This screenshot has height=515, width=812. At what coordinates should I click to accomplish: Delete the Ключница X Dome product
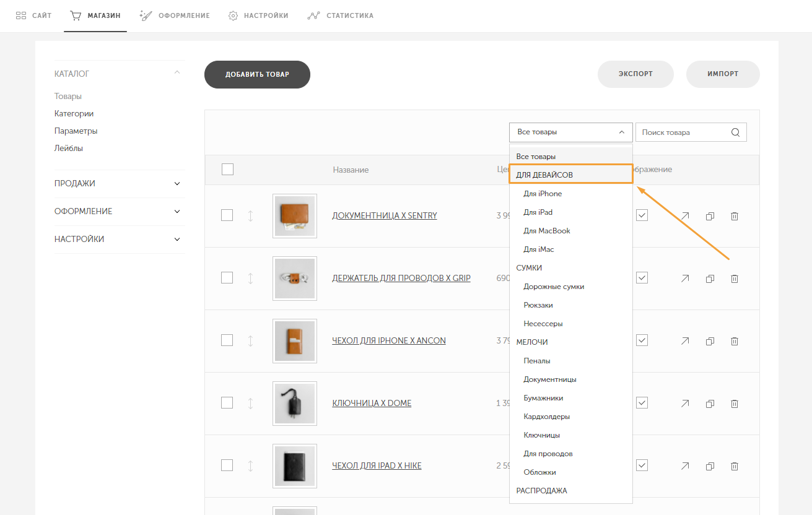click(x=735, y=404)
